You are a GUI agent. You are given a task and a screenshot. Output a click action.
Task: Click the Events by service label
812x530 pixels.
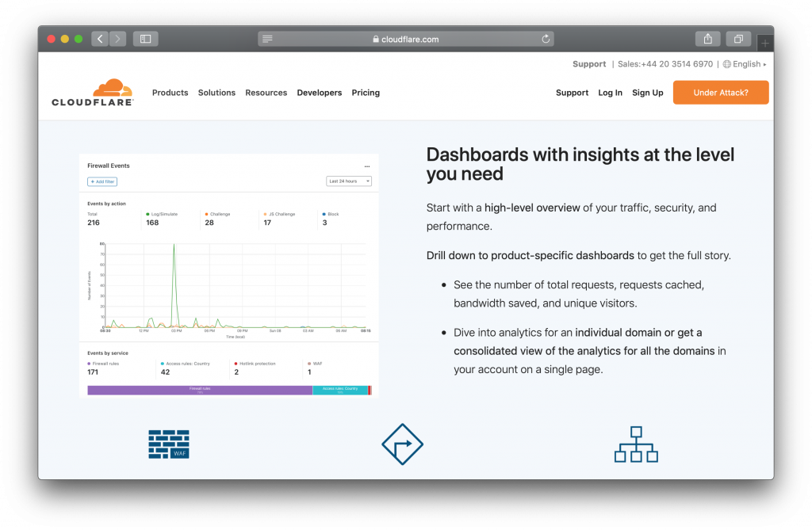point(108,353)
